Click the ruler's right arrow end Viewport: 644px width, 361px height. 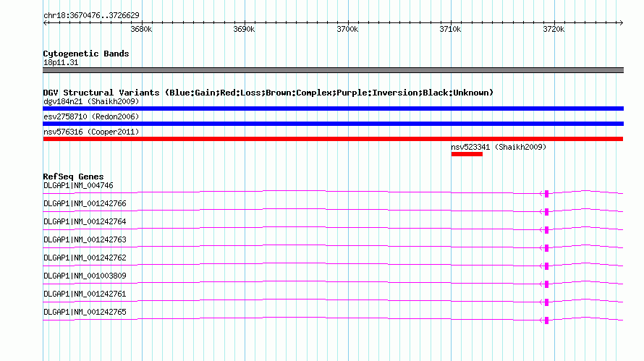[621, 22]
